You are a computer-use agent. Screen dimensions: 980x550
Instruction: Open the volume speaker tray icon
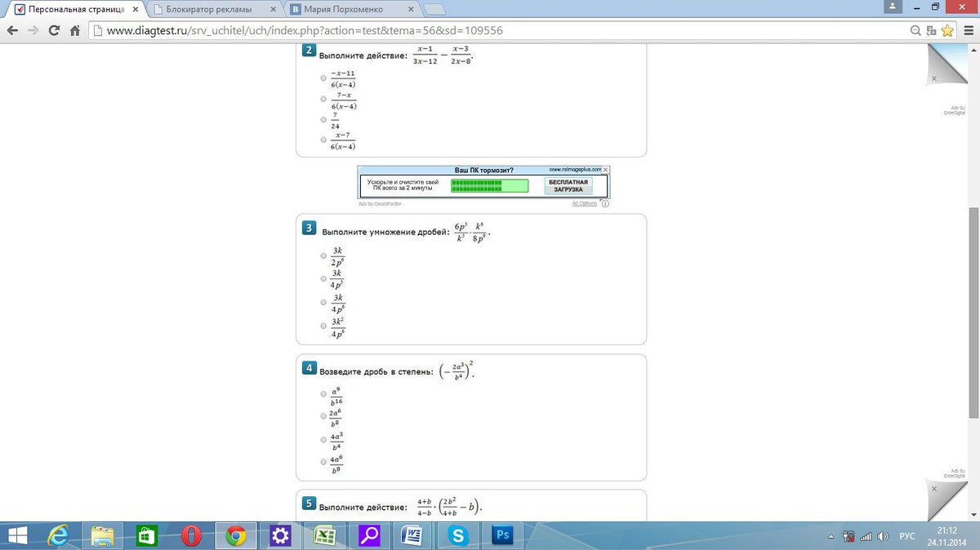[x=883, y=536]
